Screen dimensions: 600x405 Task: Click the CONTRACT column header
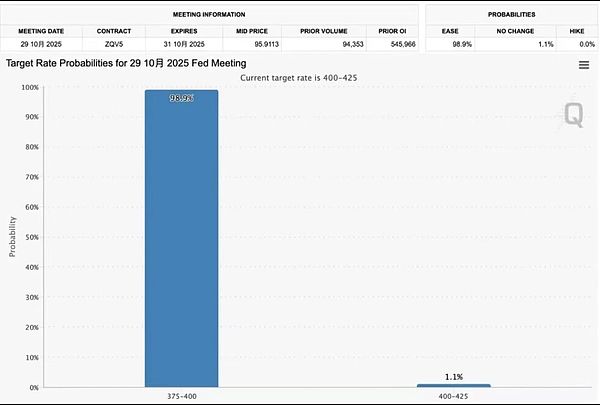114,32
